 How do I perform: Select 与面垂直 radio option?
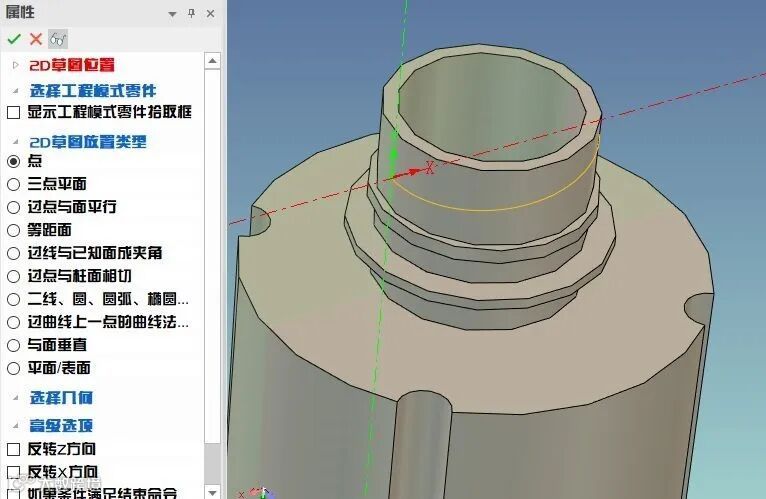tap(14, 346)
